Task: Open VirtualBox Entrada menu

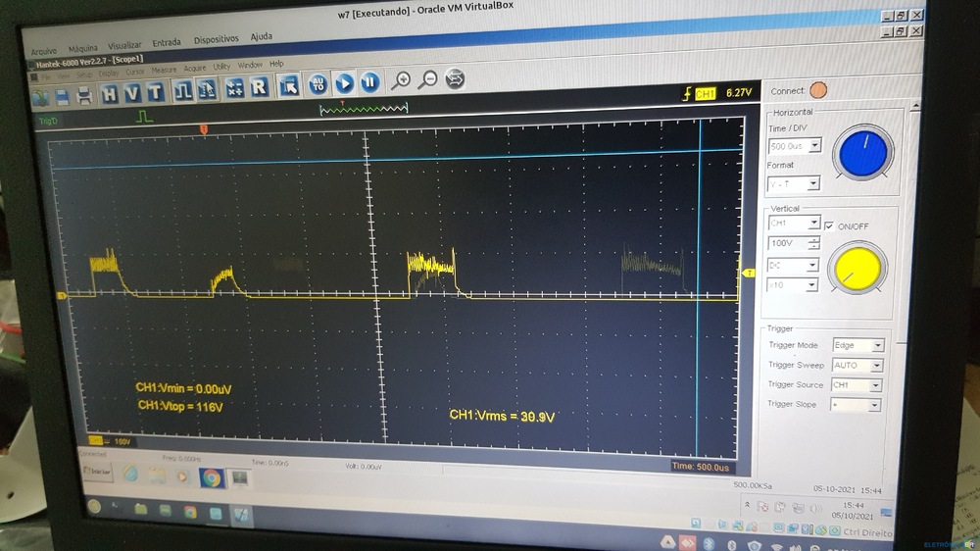Action: coord(167,42)
